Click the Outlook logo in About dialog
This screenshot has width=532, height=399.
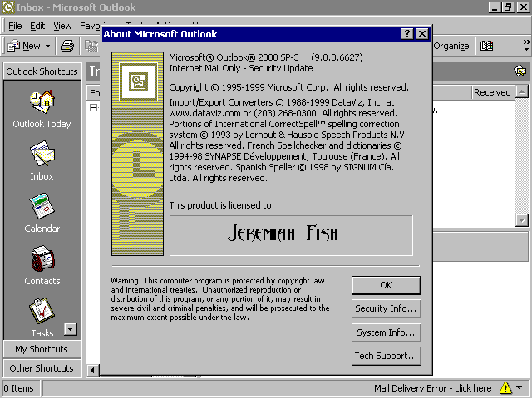[x=138, y=81]
